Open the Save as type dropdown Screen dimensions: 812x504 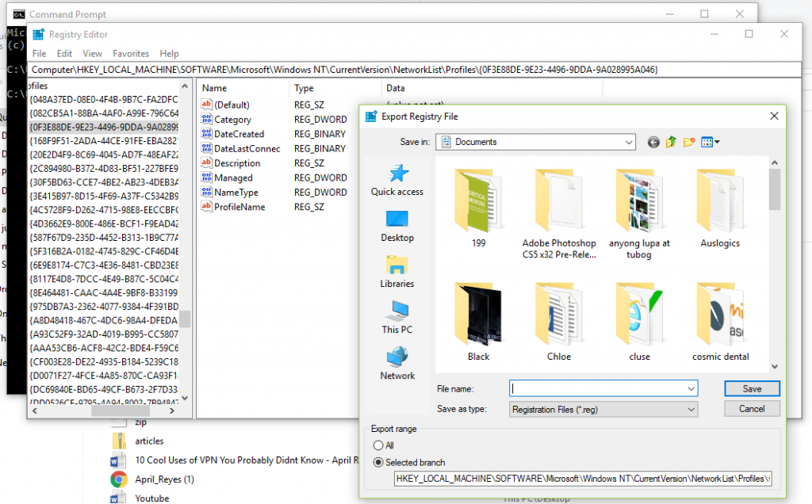click(x=603, y=410)
